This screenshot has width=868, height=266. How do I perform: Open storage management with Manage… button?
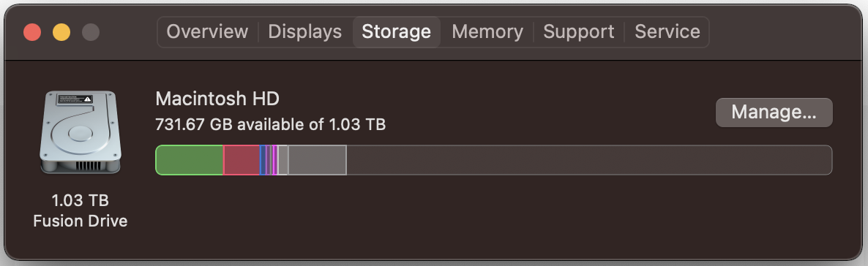point(774,113)
